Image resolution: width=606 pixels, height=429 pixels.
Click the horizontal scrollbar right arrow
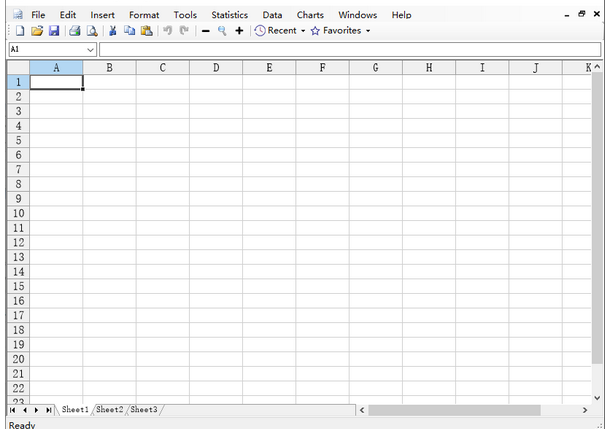pyautogui.click(x=585, y=410)
